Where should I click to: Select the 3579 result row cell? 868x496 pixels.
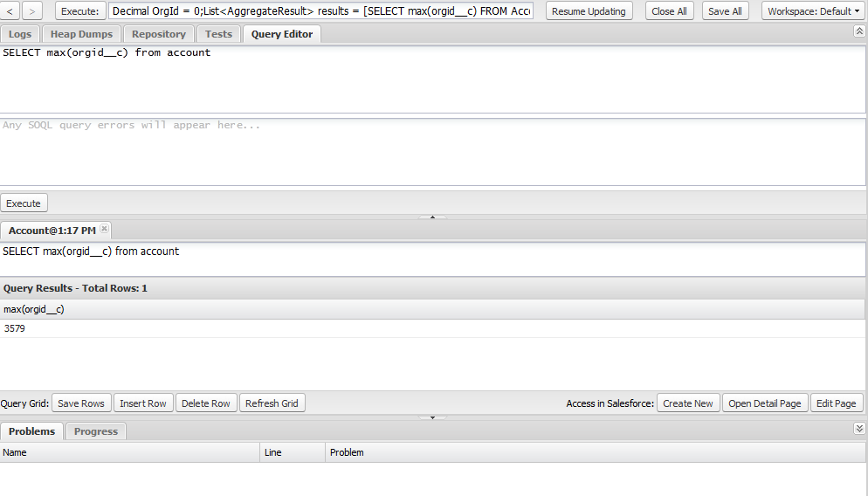[15, 329]
